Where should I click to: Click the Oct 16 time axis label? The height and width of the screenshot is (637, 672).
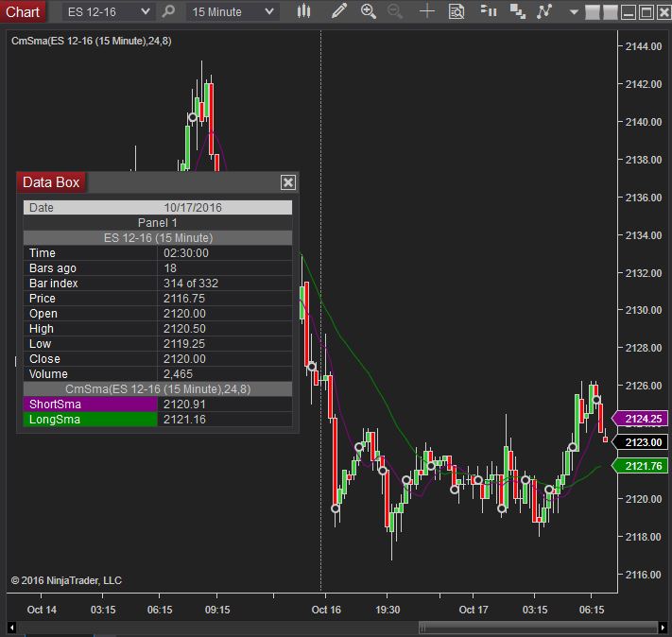(326, 610)
